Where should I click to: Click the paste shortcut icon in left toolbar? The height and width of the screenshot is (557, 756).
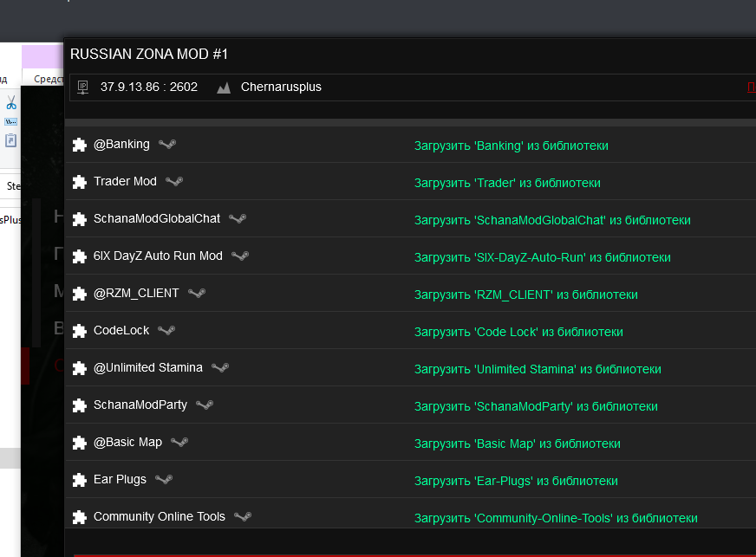coord(10,140)
